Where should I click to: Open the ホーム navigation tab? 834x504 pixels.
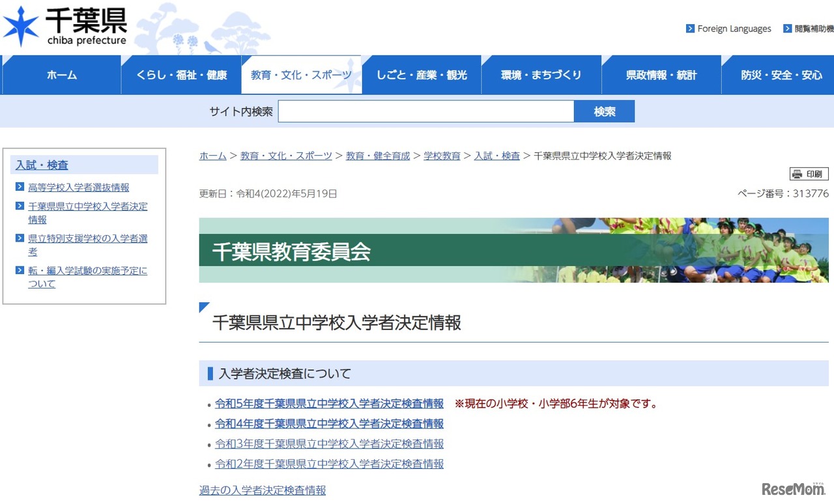61,75
